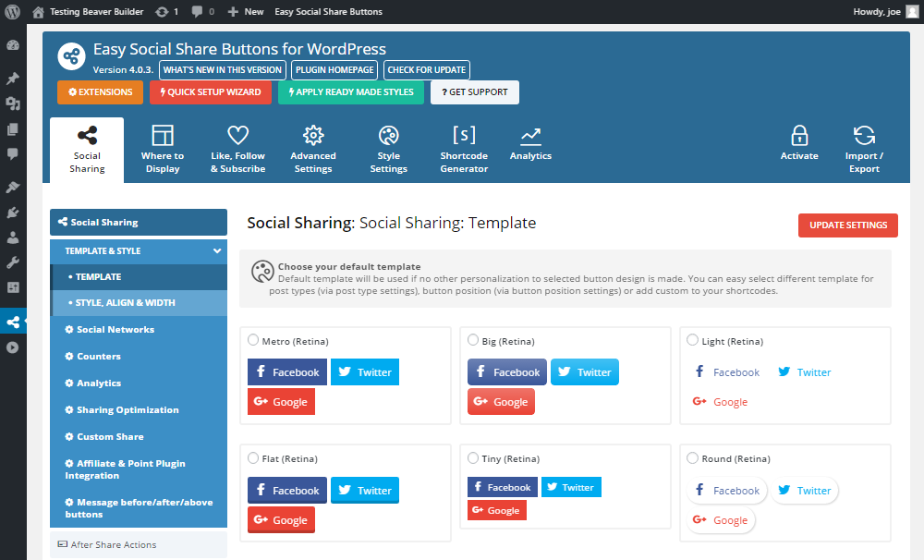Viewport: 924px width, 560px height.
Task: Click the plugin share logo in header
Action: 71,56
